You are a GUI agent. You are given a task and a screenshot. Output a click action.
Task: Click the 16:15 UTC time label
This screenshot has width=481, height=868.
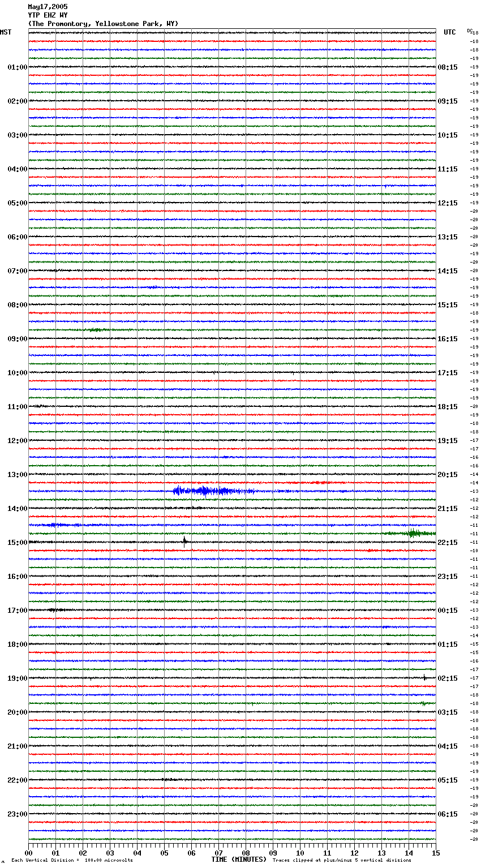(x=448, y=339)
